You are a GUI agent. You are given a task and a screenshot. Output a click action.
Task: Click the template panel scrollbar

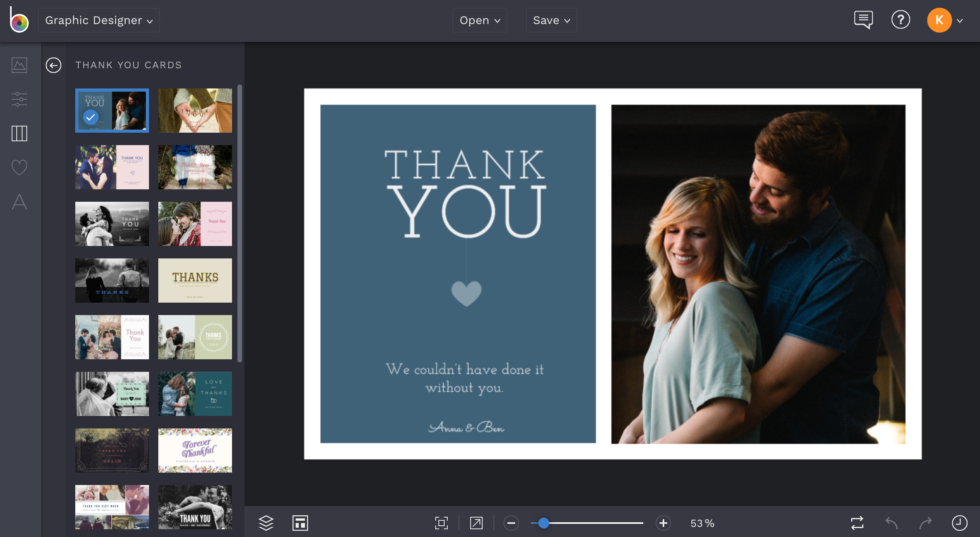pos(240,223)
